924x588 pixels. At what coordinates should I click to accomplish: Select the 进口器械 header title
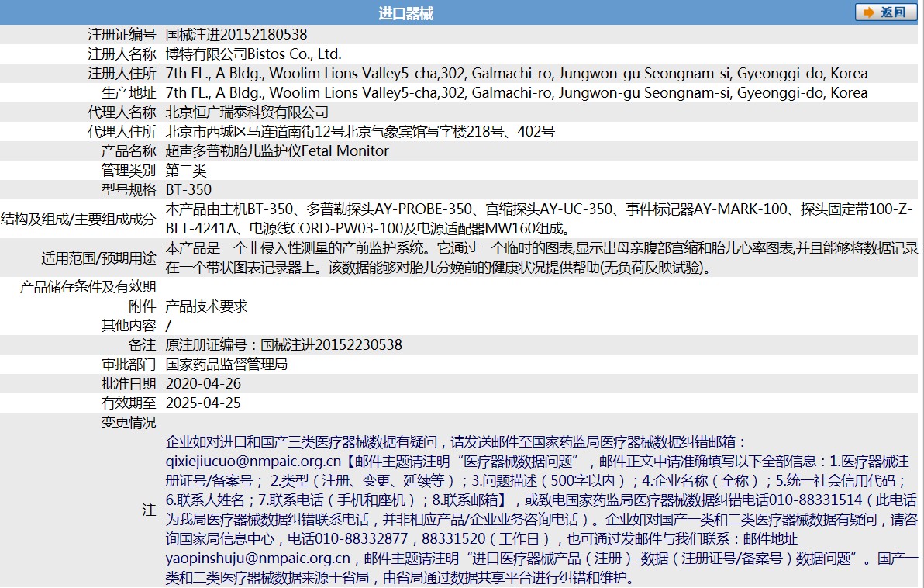[405, 13]
